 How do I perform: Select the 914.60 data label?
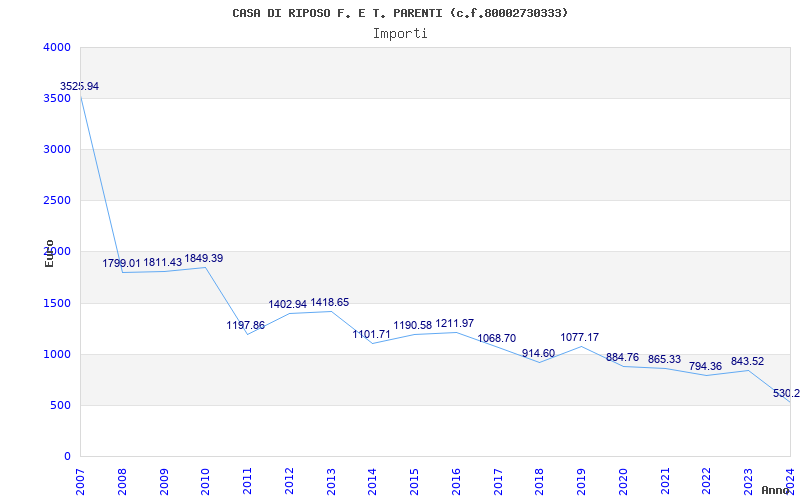[x=538, y=354]
